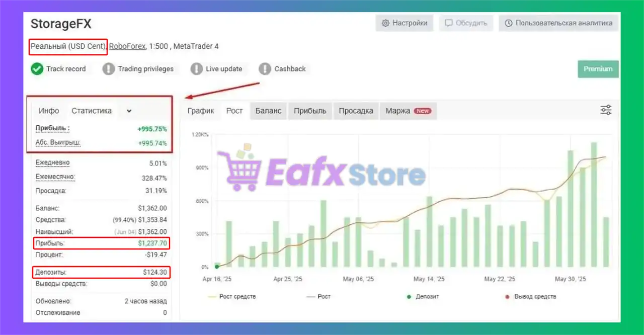Click the Обсудить discuss button
This screenshot has height=335, width=644.
pyautogui.click(x=466, y=23)
